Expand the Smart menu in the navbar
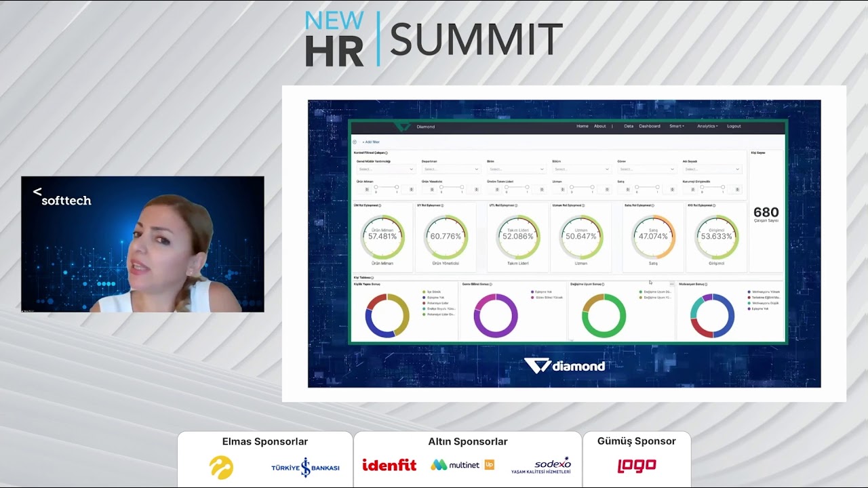 [677, 126]
